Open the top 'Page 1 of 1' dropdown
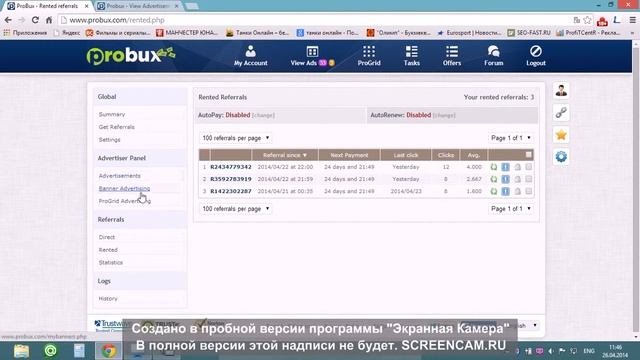This screenshot has width=640, height=360. click(511, 138)
